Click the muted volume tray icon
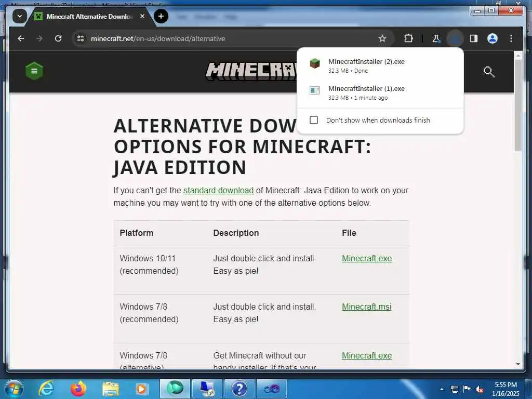 (480, 389)
